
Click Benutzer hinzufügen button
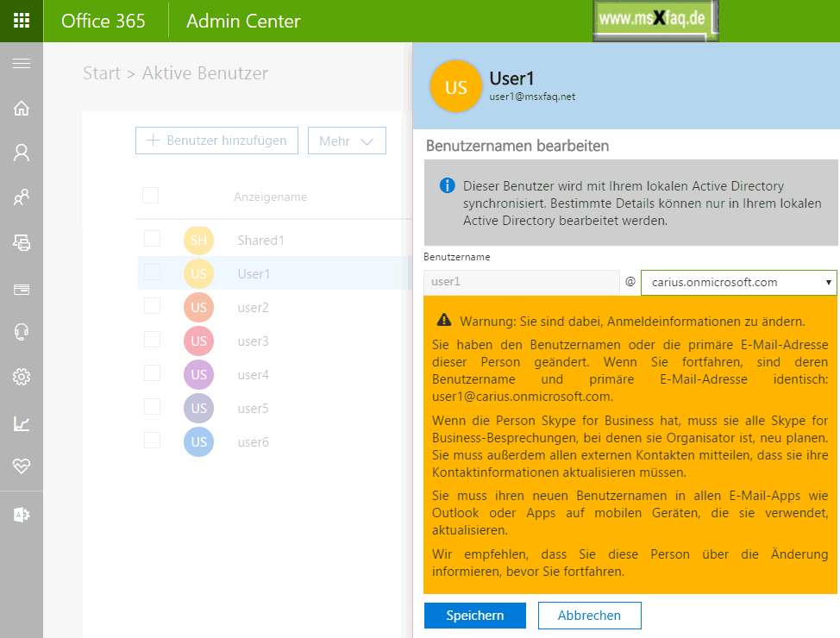216,141
